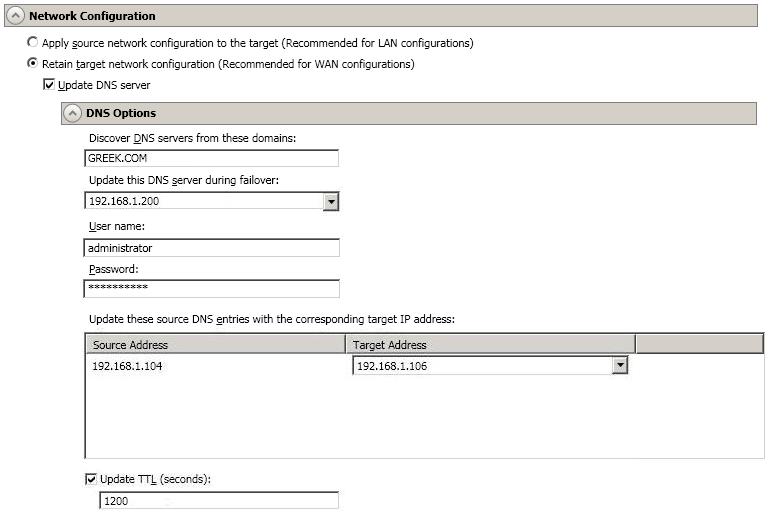Click the 192.168.1.200 DNS server combo text
Screen dimensions: 770x519
[x=205, y=201]
